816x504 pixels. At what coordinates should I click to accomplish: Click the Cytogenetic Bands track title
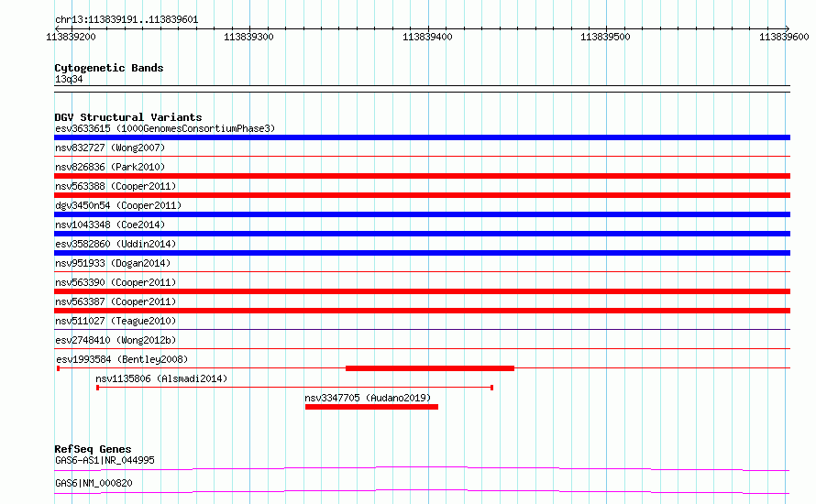pos(109,68)
